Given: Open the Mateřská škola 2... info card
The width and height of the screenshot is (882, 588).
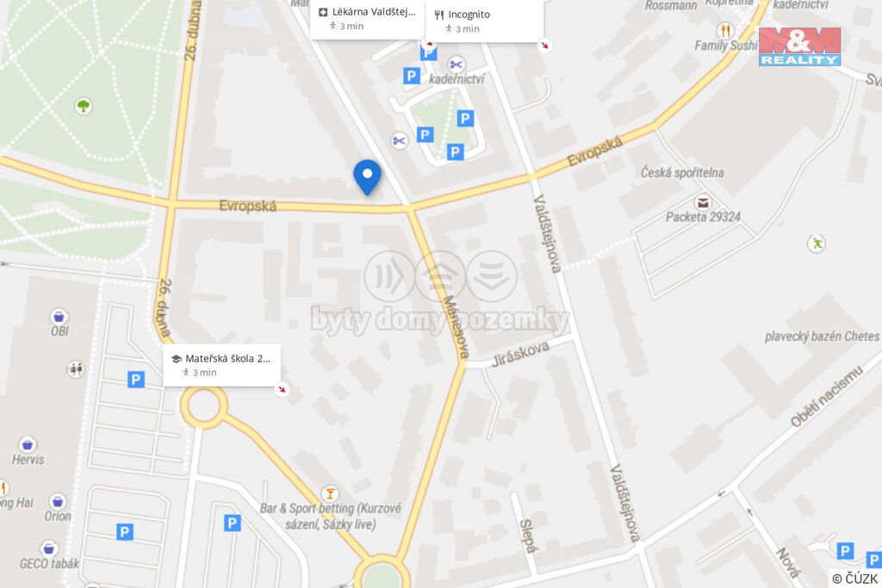Looking at the screenshot, I should point(221,365).
